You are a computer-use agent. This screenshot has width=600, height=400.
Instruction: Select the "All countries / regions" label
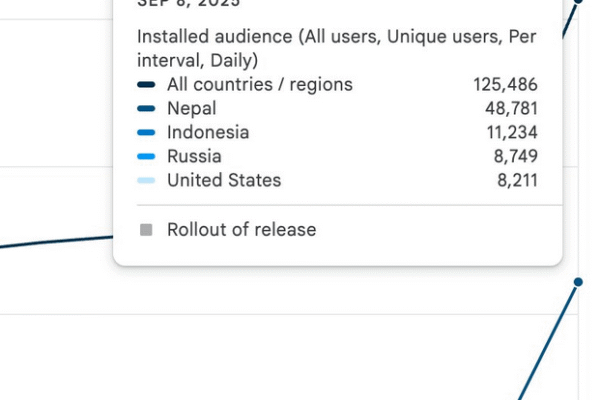[259, 85]
